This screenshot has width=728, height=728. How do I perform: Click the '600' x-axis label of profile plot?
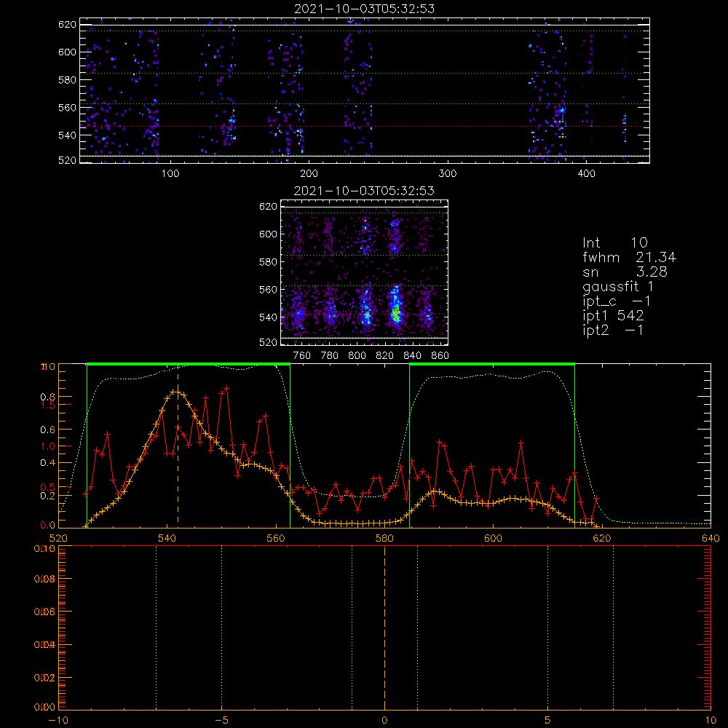493,538
